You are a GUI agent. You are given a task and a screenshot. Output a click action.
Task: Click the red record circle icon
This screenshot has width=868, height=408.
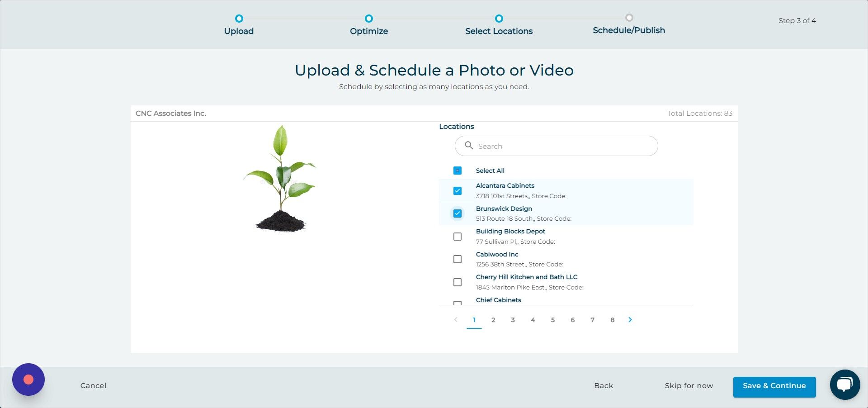pyautogui.click(x=28, y=380)
